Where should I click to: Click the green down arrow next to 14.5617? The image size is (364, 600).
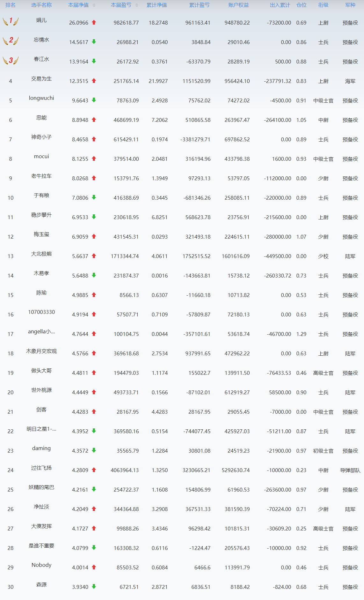(94, 42)
